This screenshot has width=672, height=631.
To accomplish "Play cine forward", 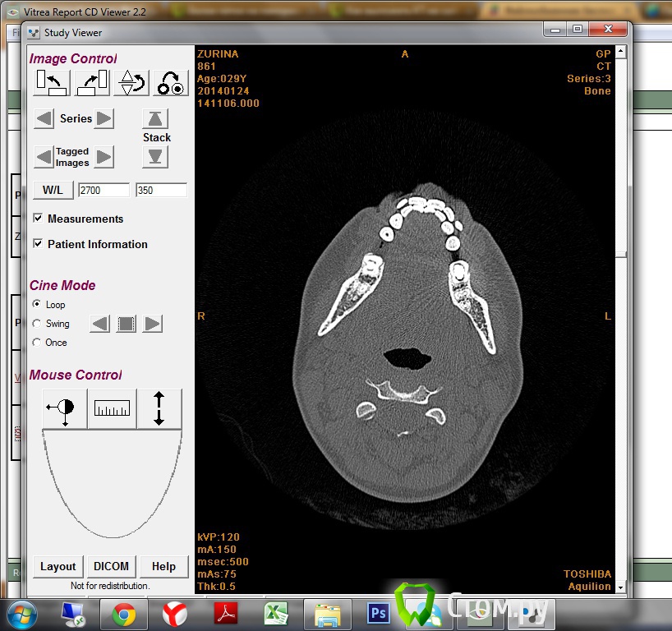I will [x=152, y=324].
